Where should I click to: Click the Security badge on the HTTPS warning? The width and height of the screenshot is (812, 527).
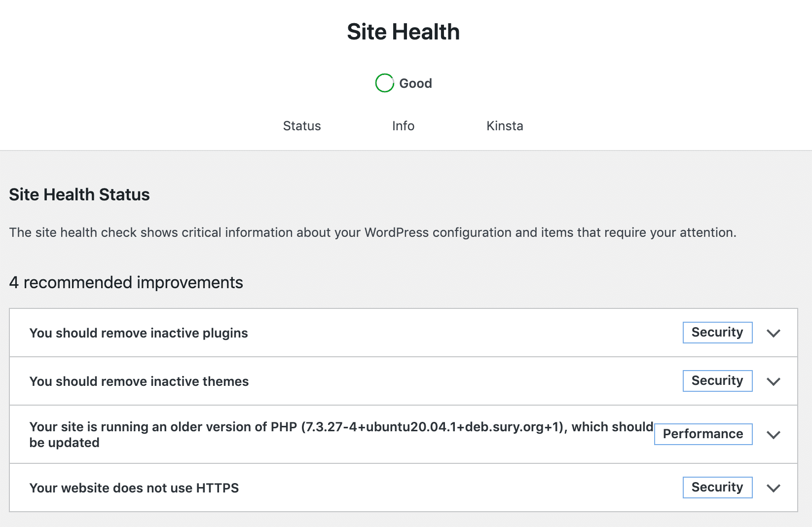click(717, 487)
